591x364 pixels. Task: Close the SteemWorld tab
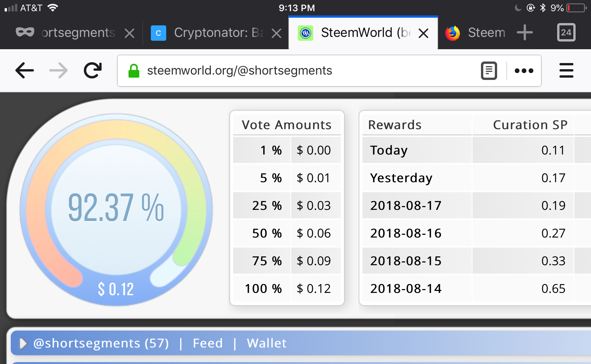423,33
